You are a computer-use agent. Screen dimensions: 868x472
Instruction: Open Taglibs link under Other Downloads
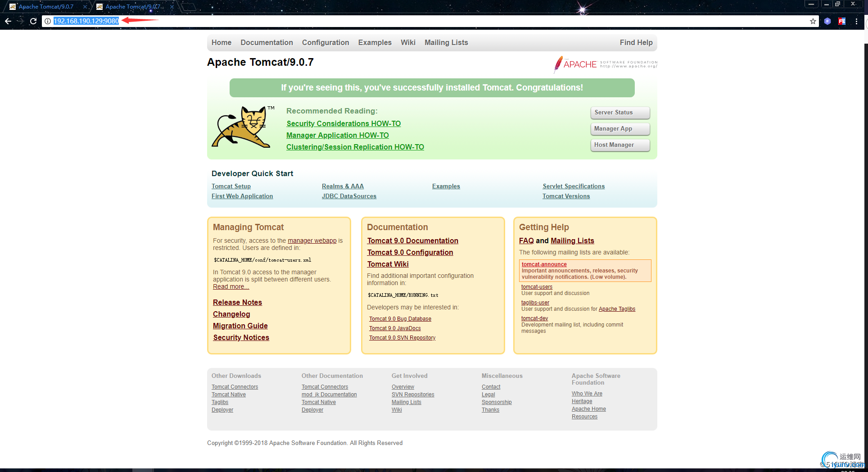[220, 402]
